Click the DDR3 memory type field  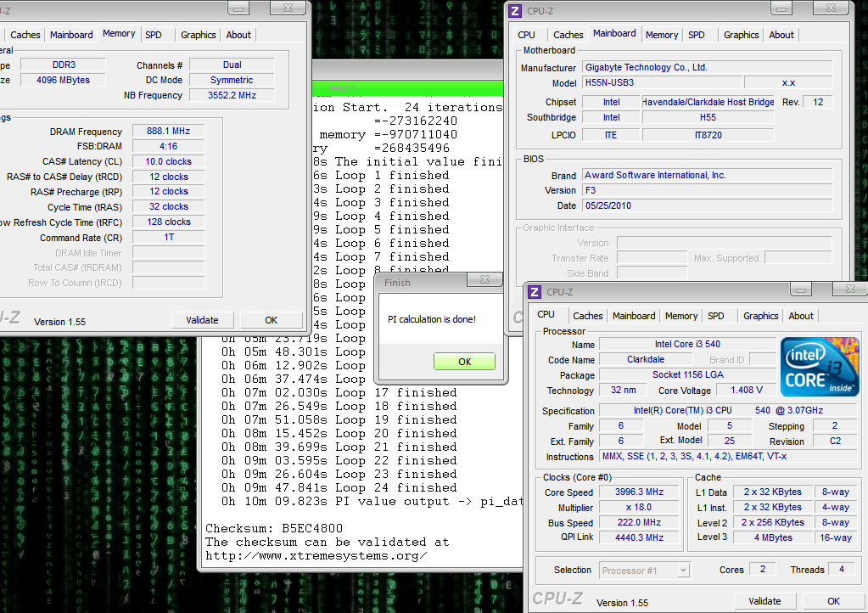(x=64, y=65)
